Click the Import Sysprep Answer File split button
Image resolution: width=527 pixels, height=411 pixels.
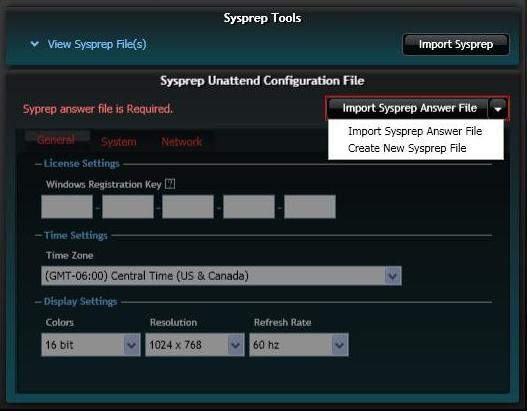408,108
